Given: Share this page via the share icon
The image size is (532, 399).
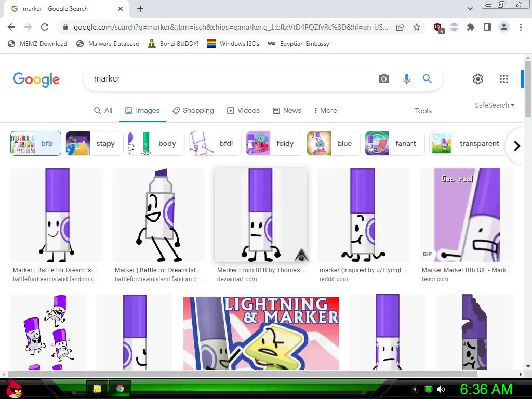Looking at the screenshot, I should (x=400, y=27).
